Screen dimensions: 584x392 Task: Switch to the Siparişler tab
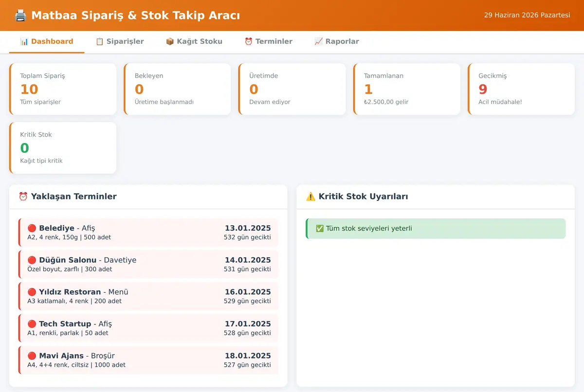tap(120, 42)
